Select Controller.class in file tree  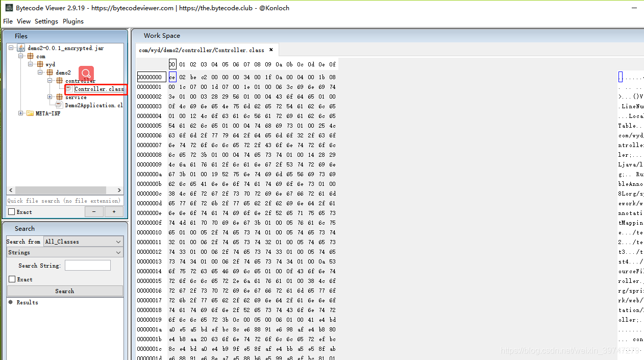tap(99, 89)
